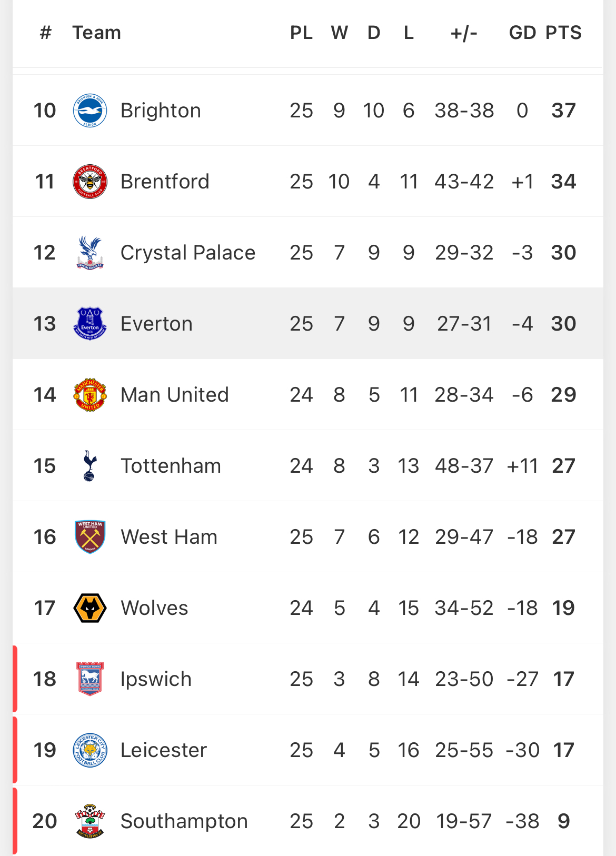This screenshot has width=616, height=856.
Task: Tap the Wolves wolf-head crest
Action: click(x=90, y=608)
